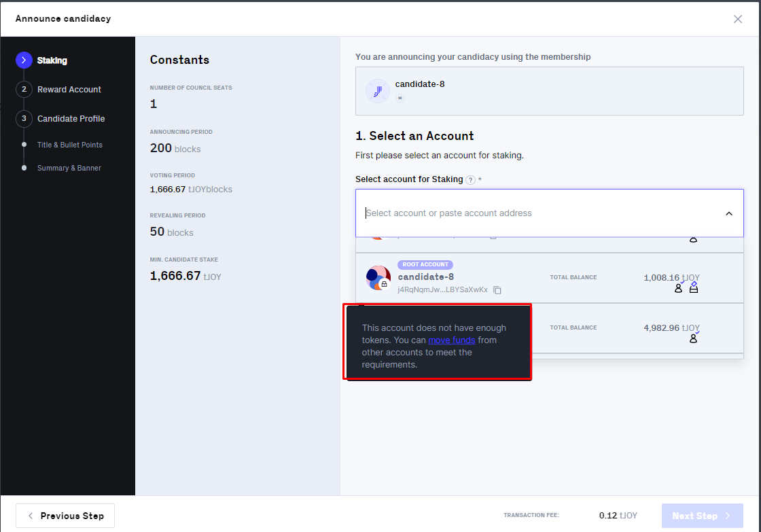Click the 4,982.96 tJOY balance value

click(672, 327)
